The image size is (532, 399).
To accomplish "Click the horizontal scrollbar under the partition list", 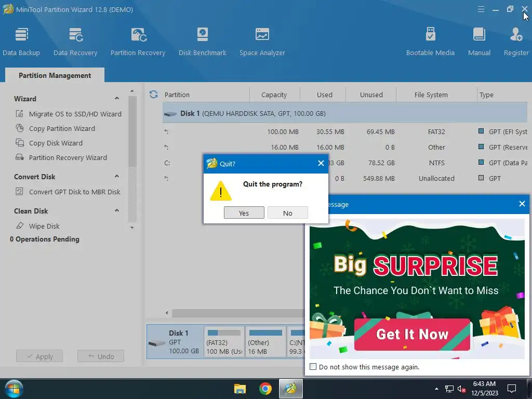I will 237,313.
